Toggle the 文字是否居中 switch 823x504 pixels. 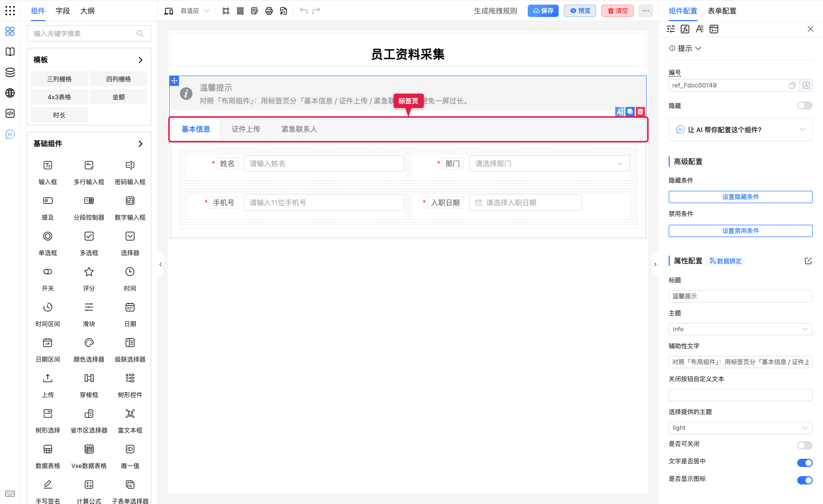(x=805, y=463)
